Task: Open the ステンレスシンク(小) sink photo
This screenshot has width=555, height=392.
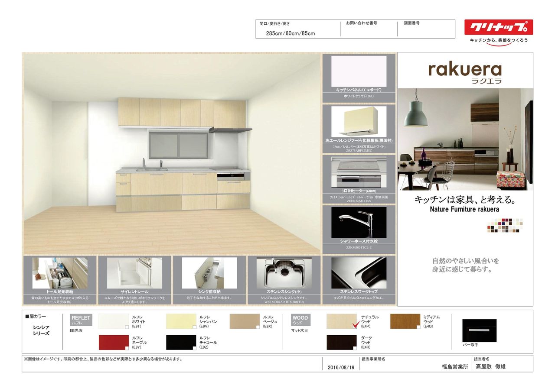Action: click(284, 273)
